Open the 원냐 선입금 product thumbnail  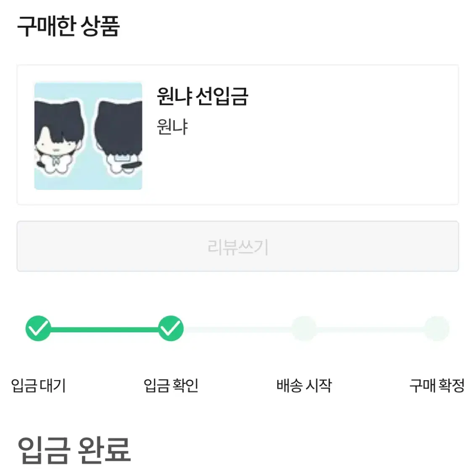click(x=88, y=136)
